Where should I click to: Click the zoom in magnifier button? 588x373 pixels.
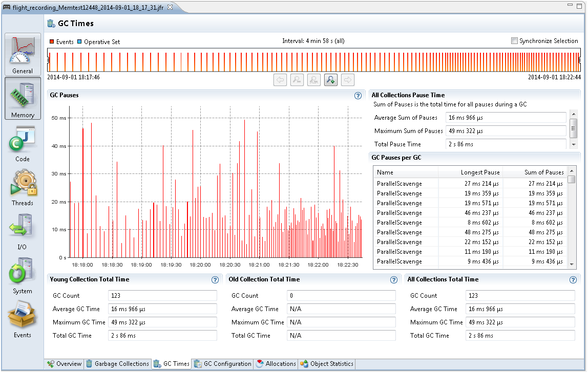click(x=331, y=79)
